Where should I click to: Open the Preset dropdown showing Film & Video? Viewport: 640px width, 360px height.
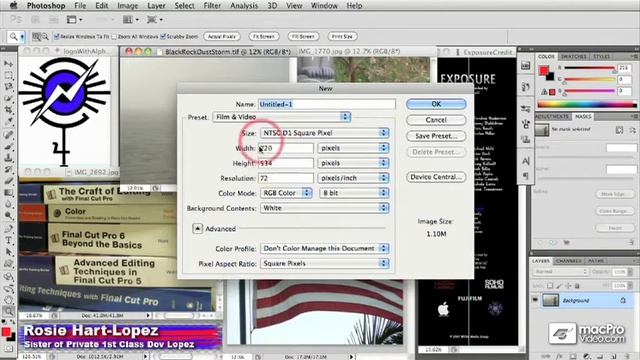[x=282, y=117]
